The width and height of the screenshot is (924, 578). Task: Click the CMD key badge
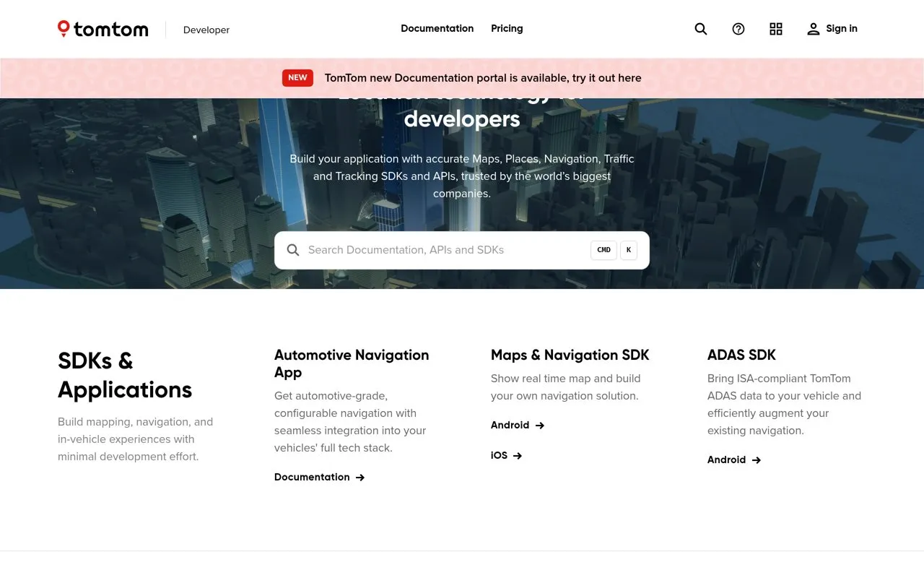(x=603, y=250)
